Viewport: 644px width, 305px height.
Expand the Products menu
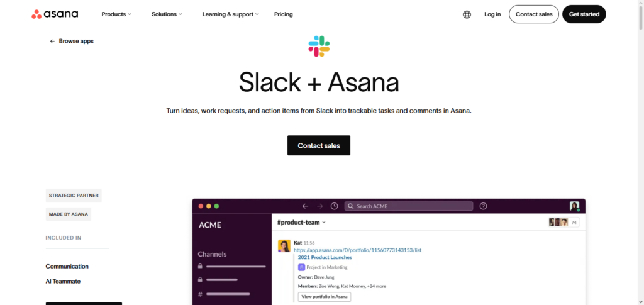116,14
